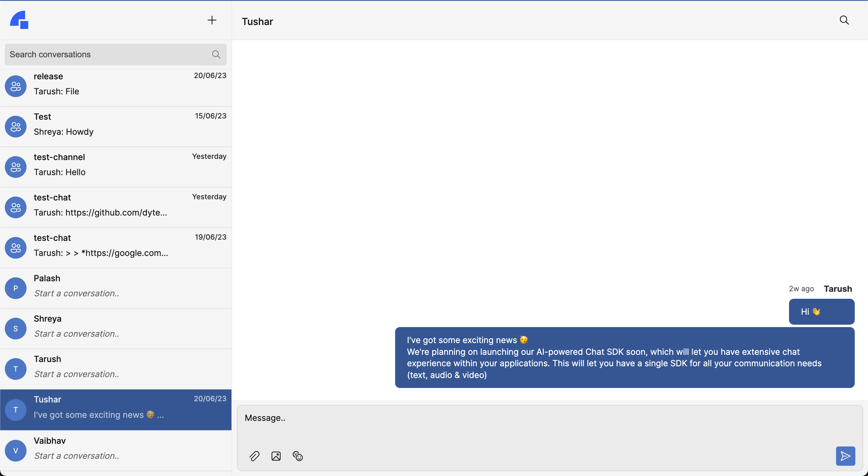
Task: Attach a file using the paperclip icon
Action: tap(254, 456)
